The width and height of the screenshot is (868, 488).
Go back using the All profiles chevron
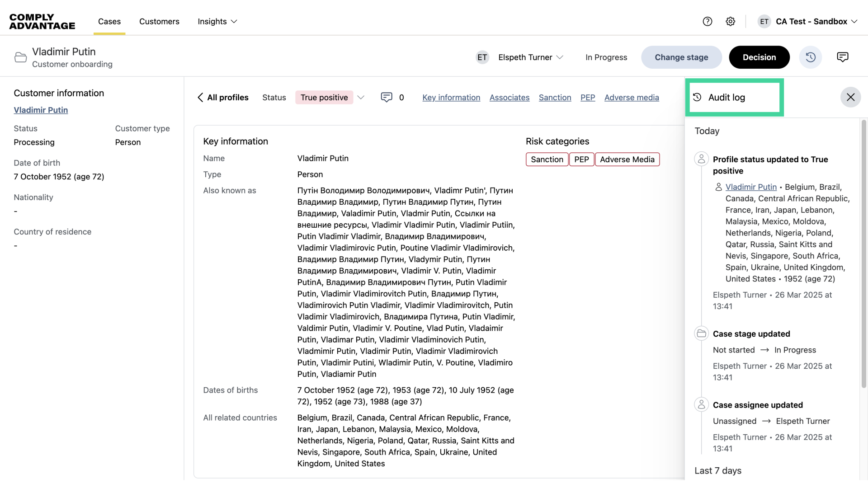pyautogui.click(x=200, y=98)
